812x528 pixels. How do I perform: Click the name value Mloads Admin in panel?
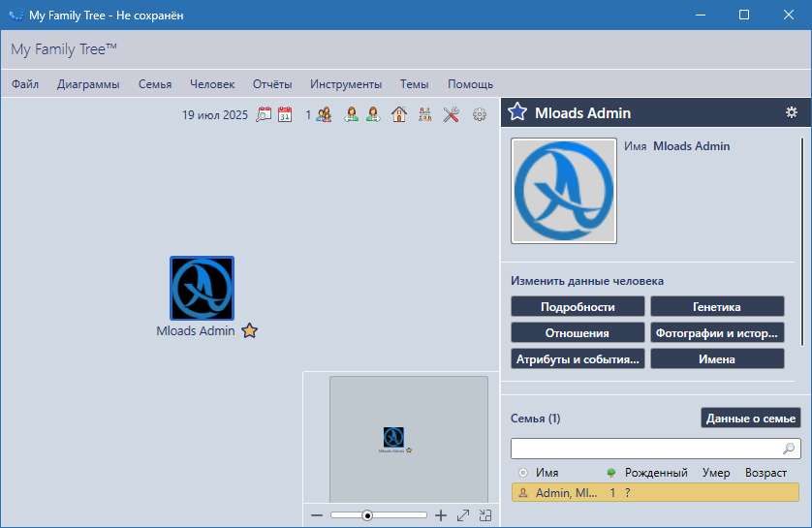click(691, 146)
